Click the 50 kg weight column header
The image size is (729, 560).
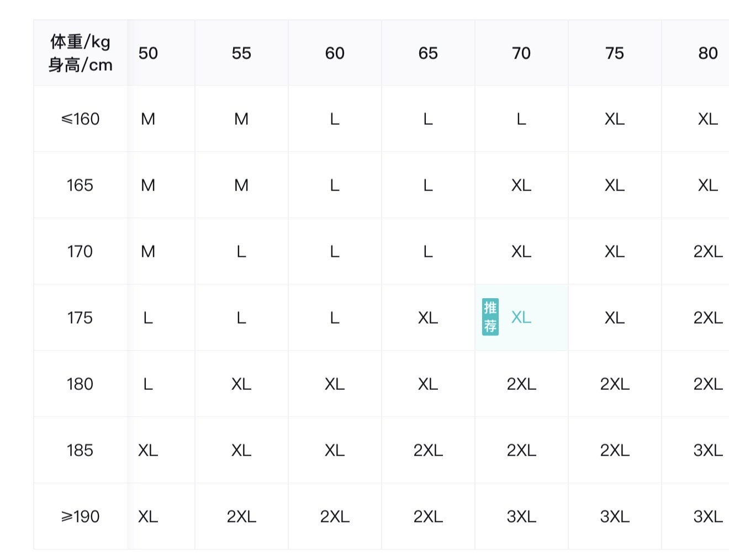(x=148, y=53)
